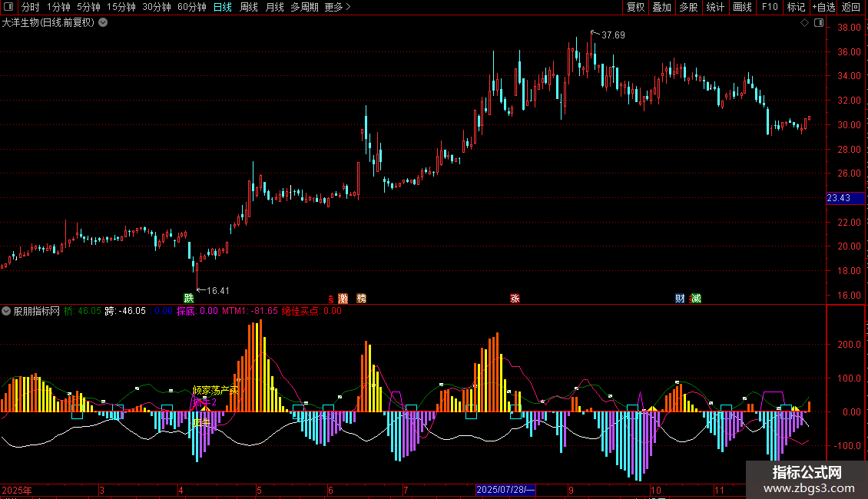Viewport: 868px width, 499px height.
Task: Expand the 大洋生物 chart title dropdown arrow
Action: point(103,23)
